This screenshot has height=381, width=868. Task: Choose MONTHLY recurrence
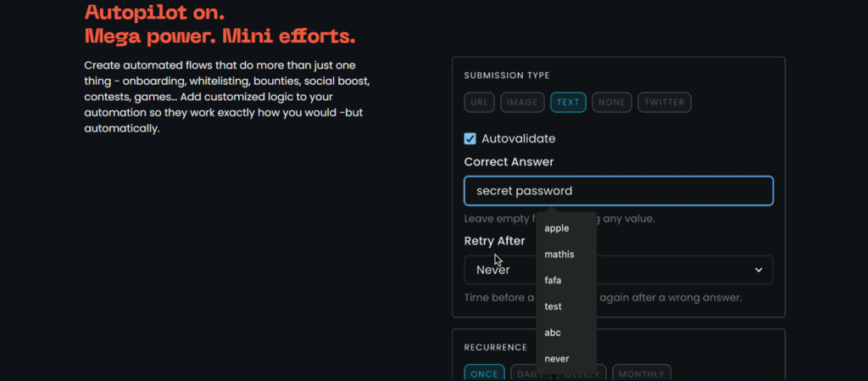click(642, 374)
